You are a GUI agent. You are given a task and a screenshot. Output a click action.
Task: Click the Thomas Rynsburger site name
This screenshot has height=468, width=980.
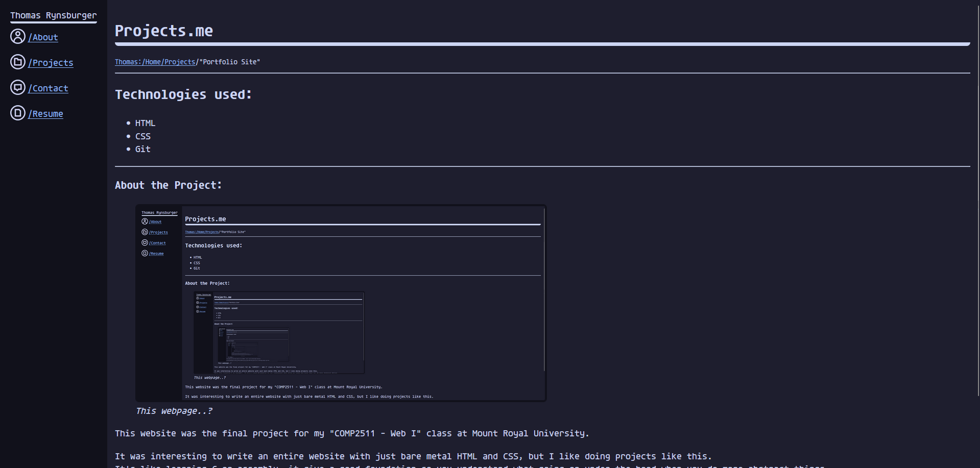pyautogui.click(x=54, y=15)
